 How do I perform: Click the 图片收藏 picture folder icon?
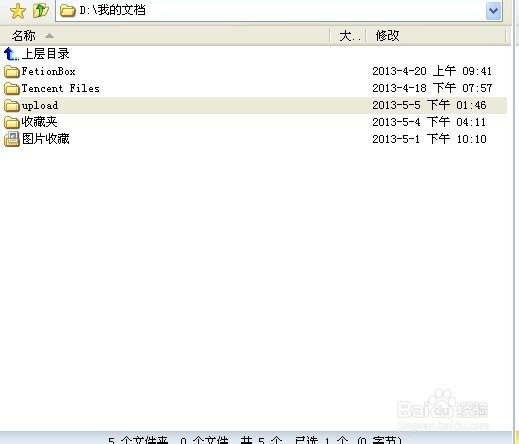click(12, 139)
